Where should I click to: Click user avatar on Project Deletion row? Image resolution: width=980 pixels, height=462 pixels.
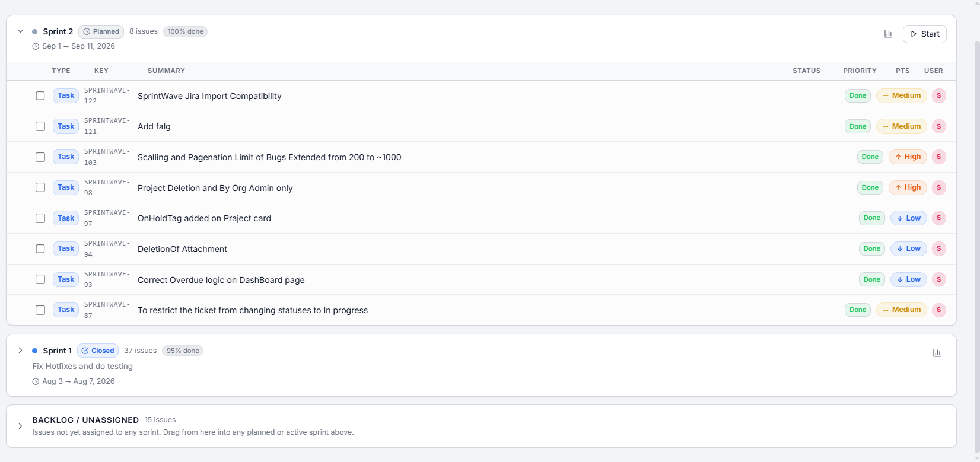[x=938, y=187]
